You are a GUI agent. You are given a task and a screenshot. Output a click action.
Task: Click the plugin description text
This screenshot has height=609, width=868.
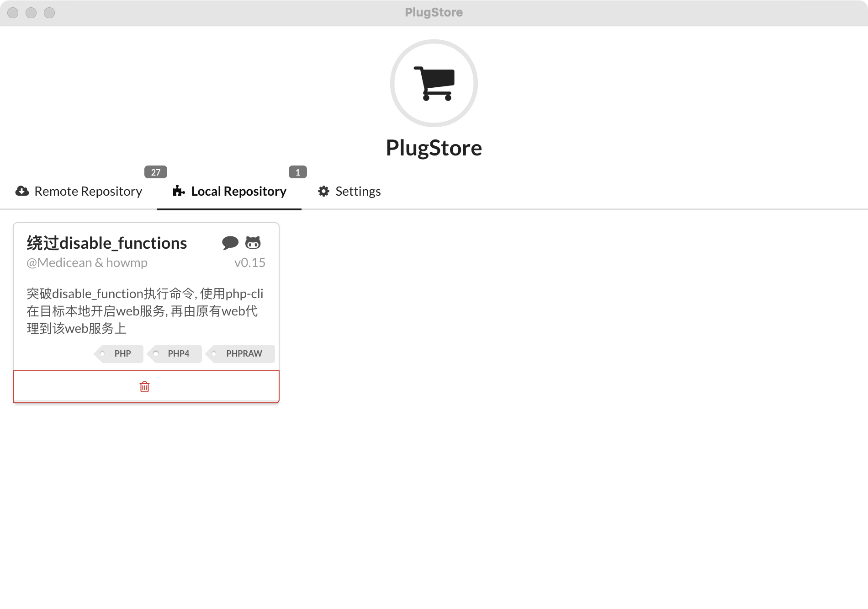coord(145,311)
